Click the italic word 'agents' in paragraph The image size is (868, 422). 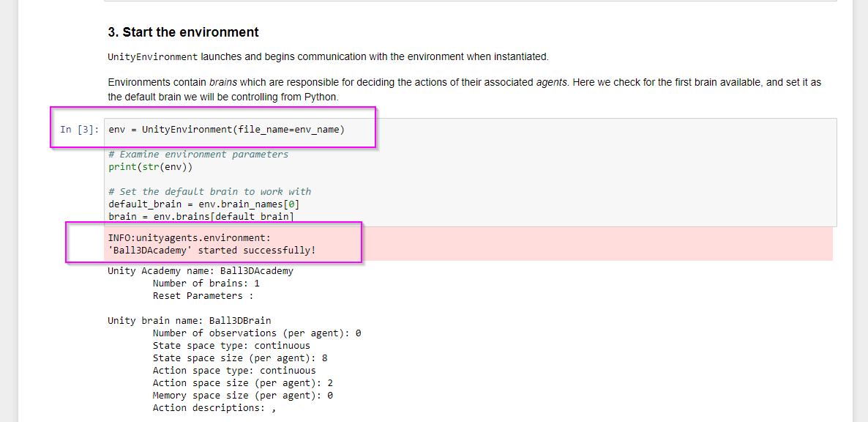pyautogui.click(x=551, y=83)
